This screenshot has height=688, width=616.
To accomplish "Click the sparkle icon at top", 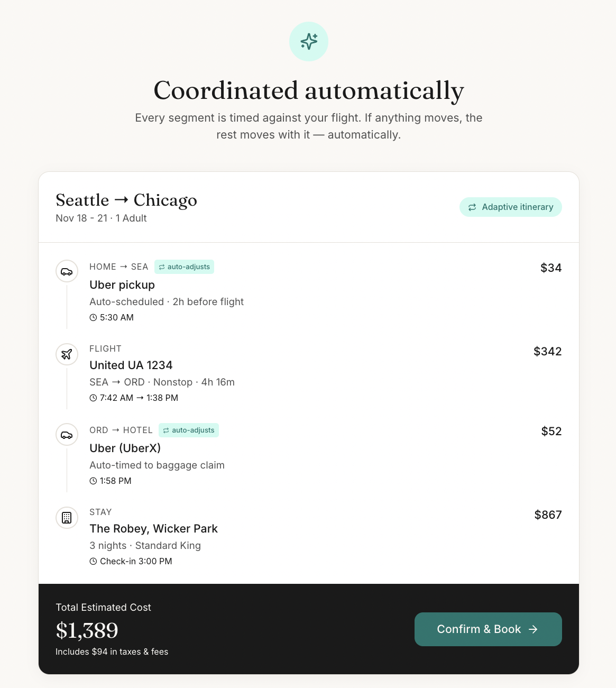I will click(309, 41).
